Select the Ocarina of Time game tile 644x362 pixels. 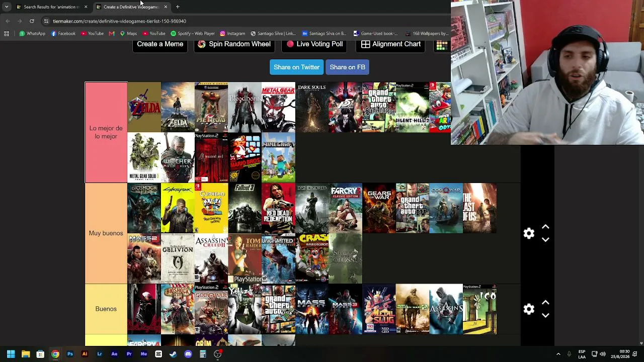(144, 107)
